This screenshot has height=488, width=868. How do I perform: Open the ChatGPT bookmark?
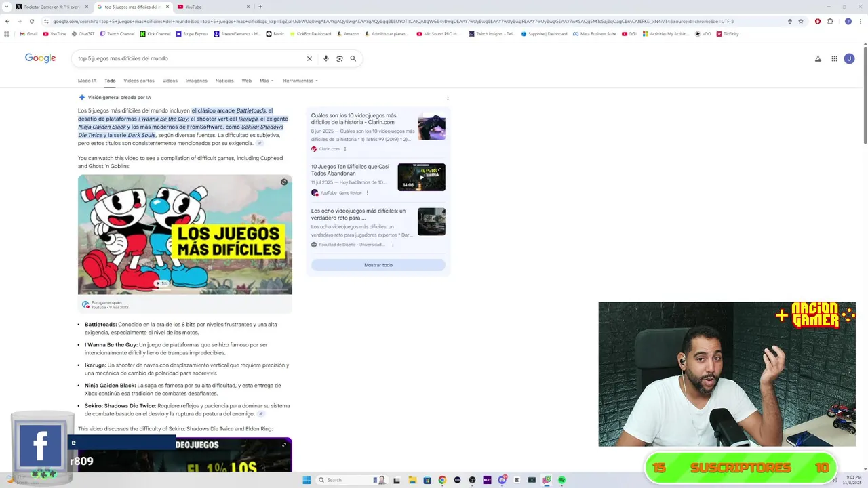coord(83,33)
